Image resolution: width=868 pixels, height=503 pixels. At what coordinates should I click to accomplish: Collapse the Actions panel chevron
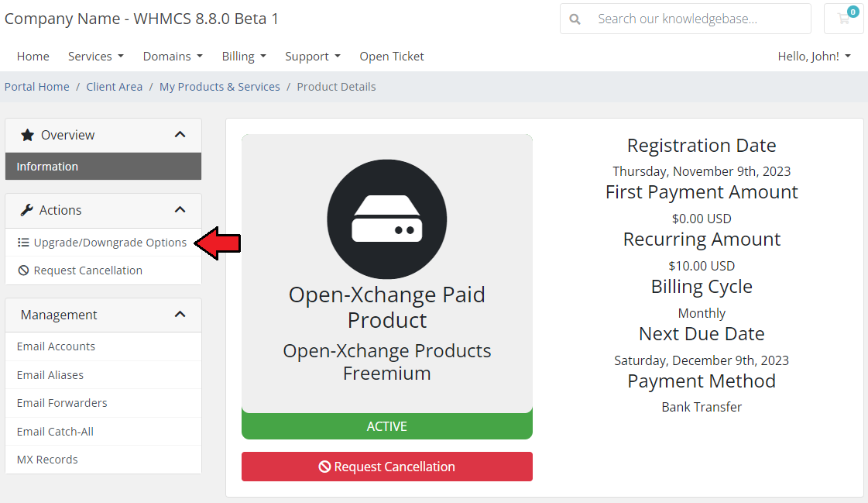180,209
